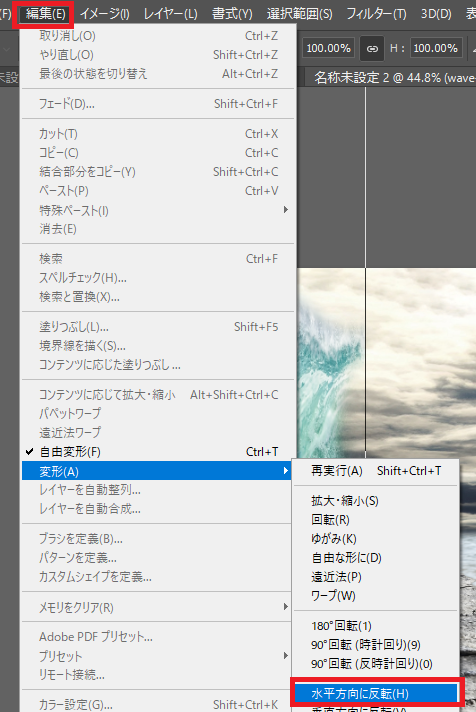
Task: Expand the 変形(A) submenu
Action: coord(157,471)
